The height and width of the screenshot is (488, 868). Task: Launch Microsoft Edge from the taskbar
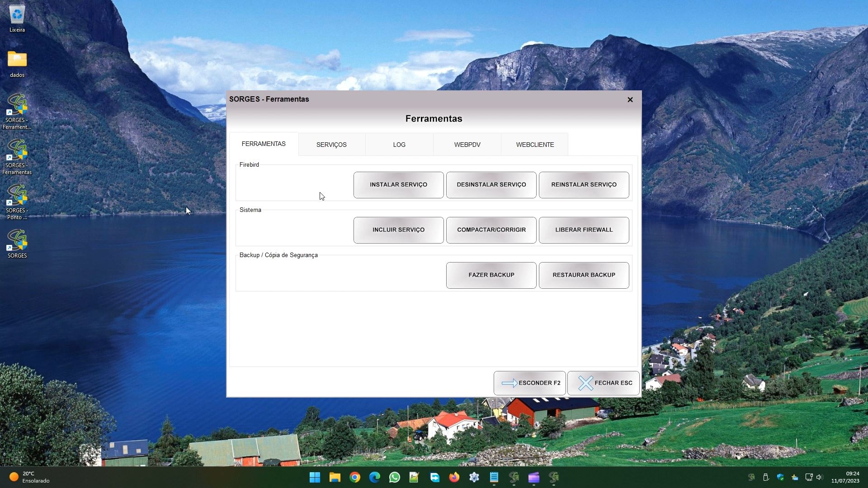(374, 477)
